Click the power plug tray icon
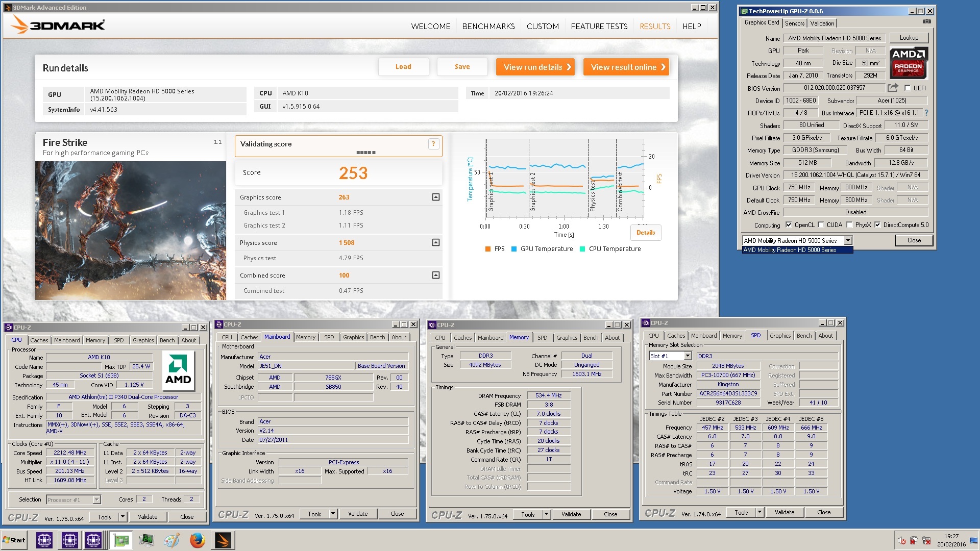Image resolution: width=980 pixels, height=551 pixels. coord(914,541)
